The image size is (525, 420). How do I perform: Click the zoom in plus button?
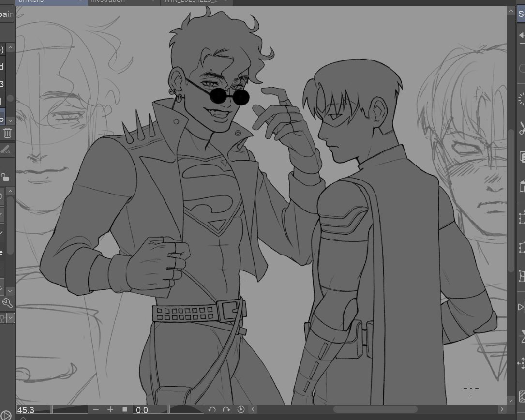click(110, 409)
